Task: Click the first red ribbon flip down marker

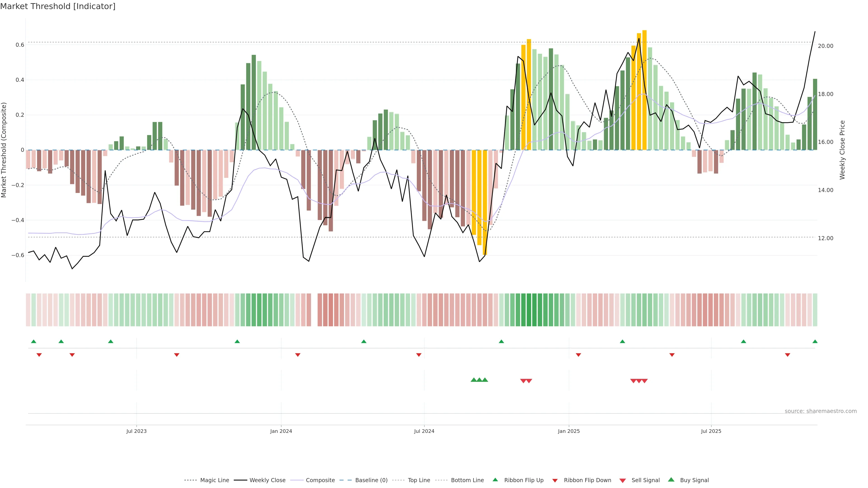Action: pyautogui.click(x=39, y=355)
